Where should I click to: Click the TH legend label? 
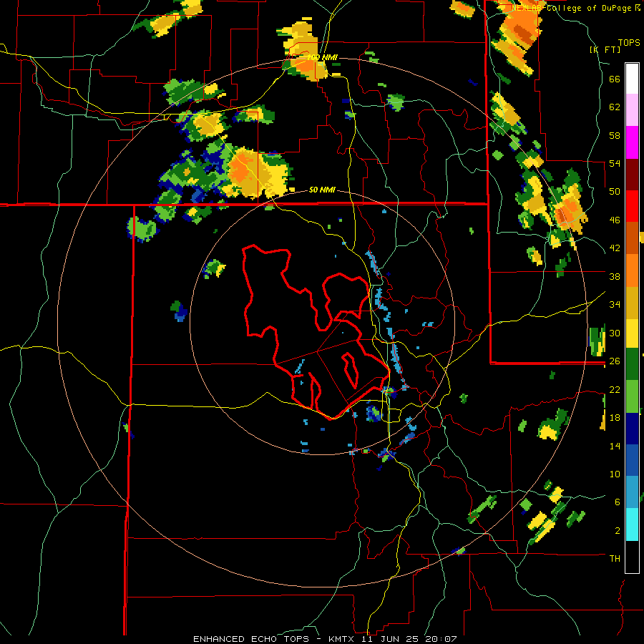point(615,559)
